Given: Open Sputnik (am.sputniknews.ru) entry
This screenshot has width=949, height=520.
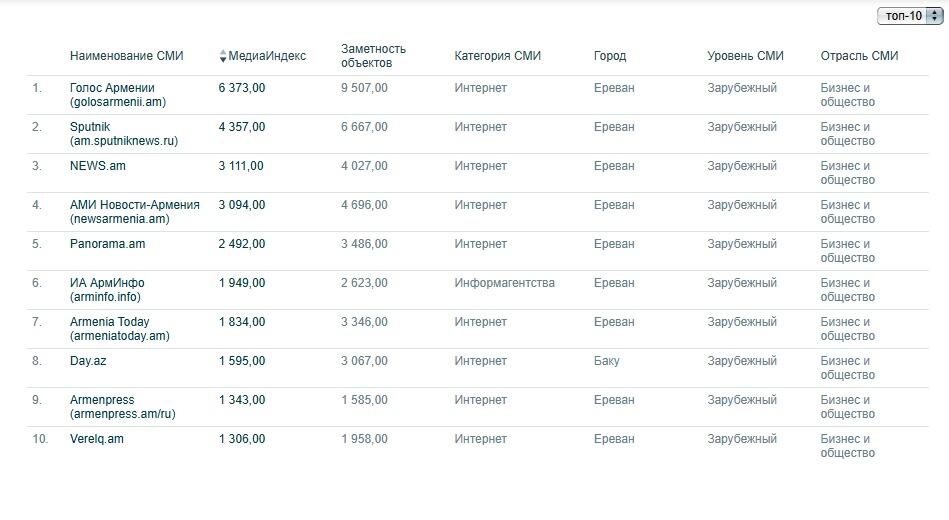Looking at the screenshot, I should (x=124, y=134).
